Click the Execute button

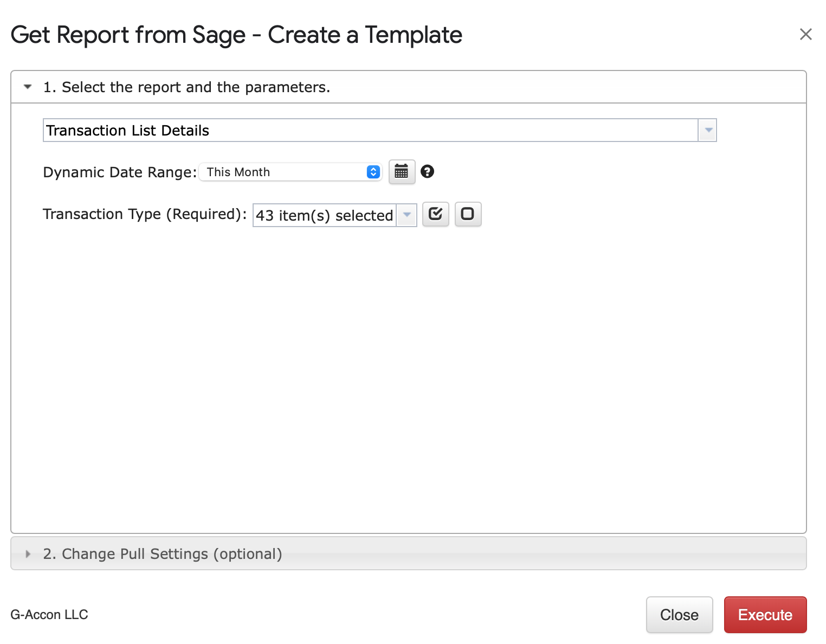pos(765,615)
